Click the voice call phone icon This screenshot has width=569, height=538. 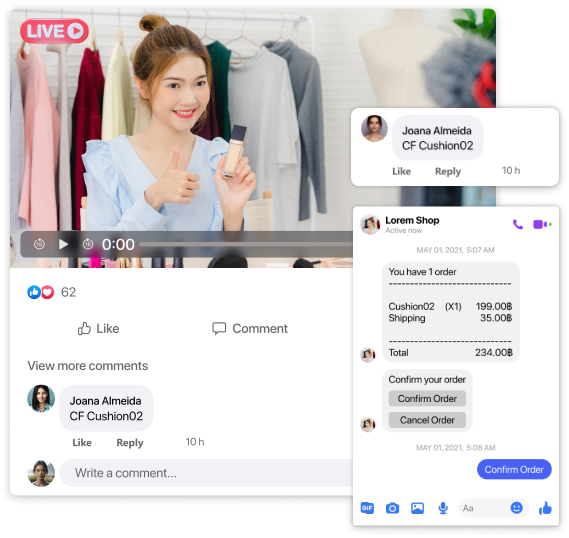point(518,225)
